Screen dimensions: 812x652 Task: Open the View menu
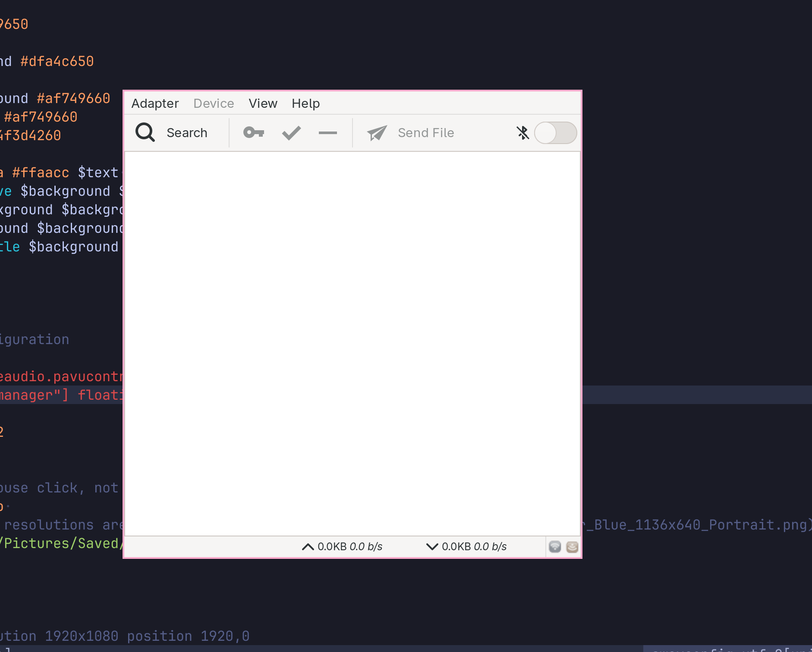tap(263, 103)
